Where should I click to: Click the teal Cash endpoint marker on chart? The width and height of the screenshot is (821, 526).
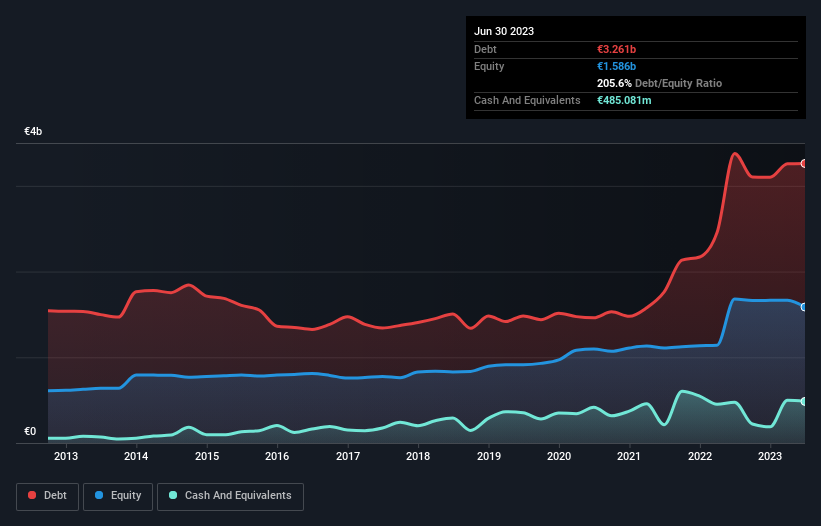804,401
